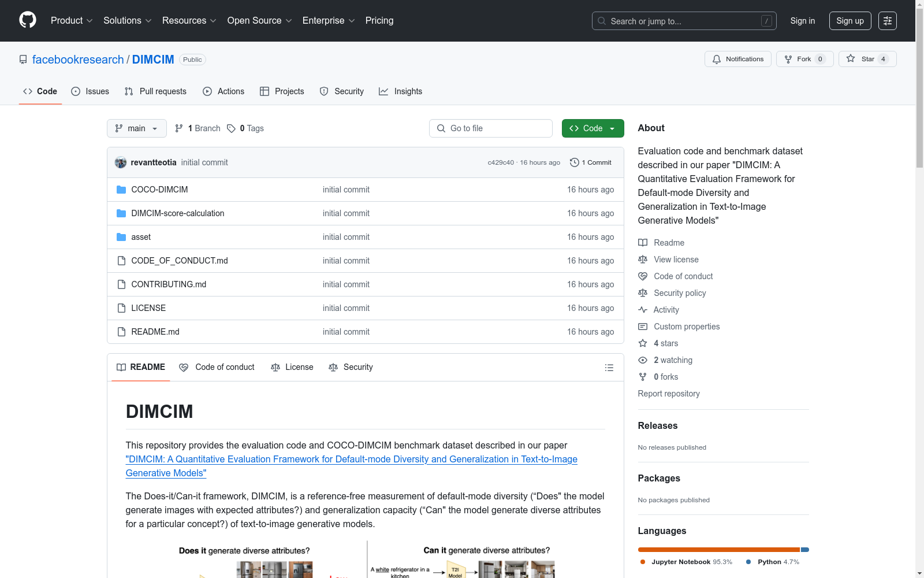Viewport: 924px width, 578px height.
Task: Expand the Open Source menu
Action: [x=260, y=20]
